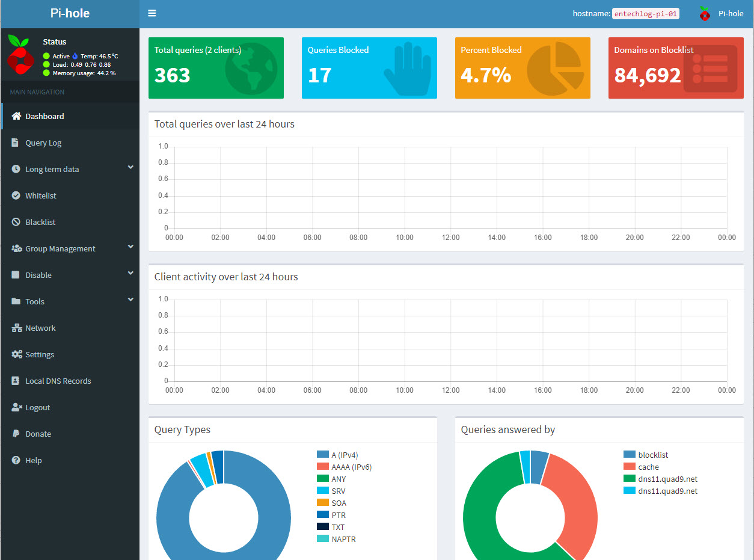
Task: Open Local DNS Records page
Action: coord(58,381)
